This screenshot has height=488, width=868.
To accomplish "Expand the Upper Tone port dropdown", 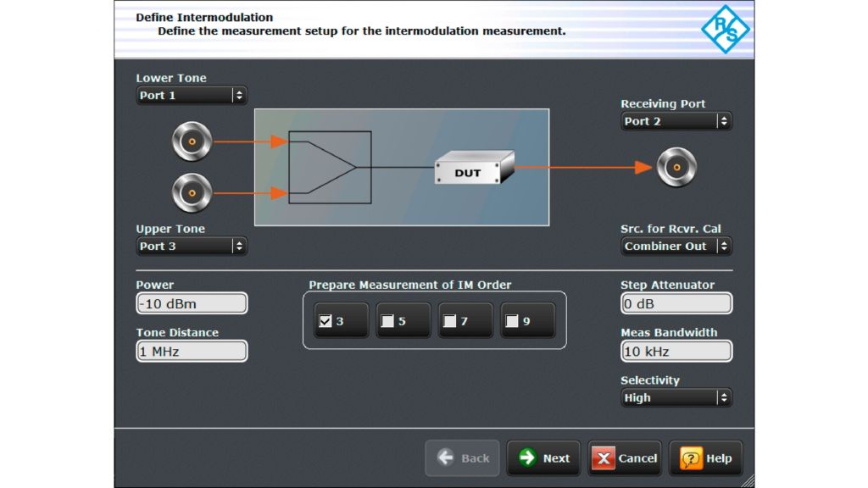I will (192, 247).
